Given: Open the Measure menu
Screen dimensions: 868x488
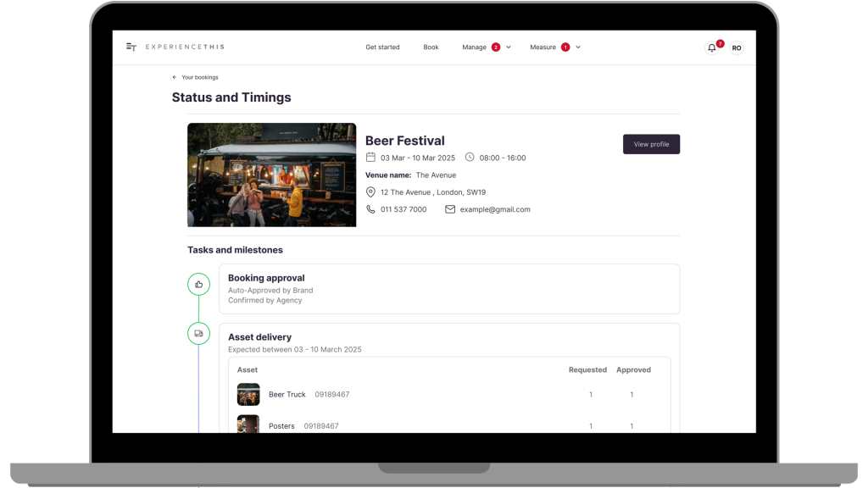Looking at the screenshot, I should coord(543,47).
